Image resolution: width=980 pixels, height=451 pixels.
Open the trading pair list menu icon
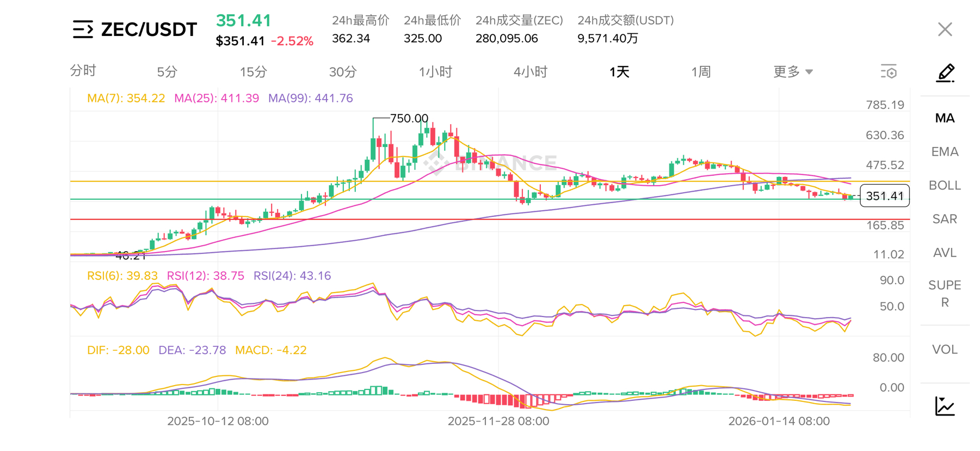pyautogui.click(x=83, y=29)
